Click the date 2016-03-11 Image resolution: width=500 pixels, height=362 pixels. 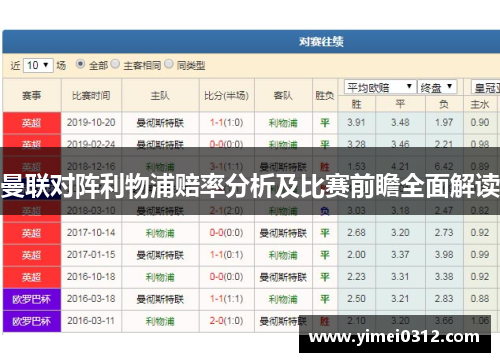click(91, 321)
